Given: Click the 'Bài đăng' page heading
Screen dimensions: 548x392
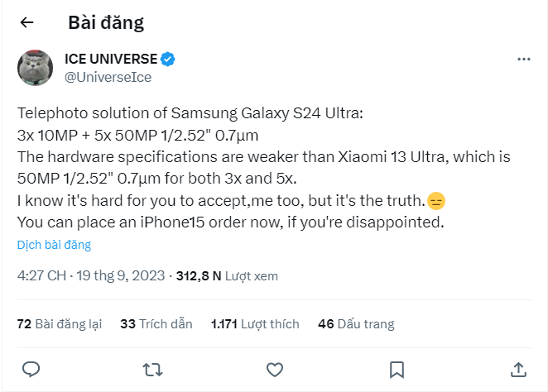Looking at the screenshot, I should pos(106,23).
